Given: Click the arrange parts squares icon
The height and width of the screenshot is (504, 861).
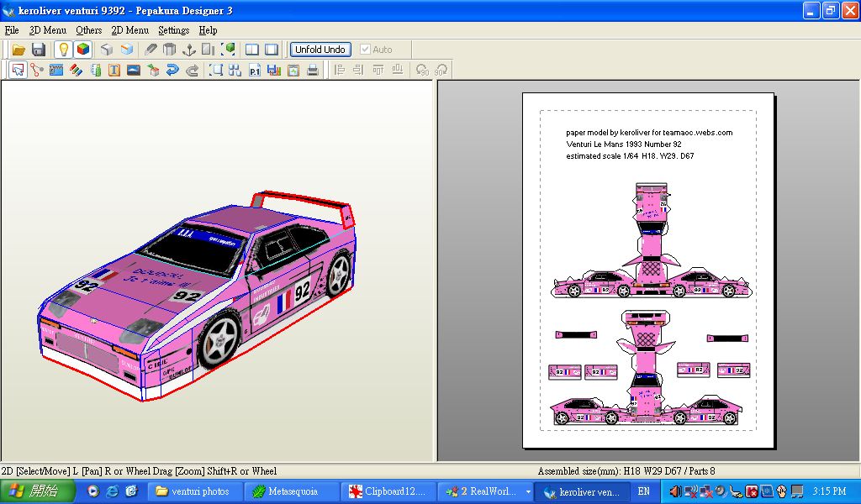Looking at the screenshot, I should click(x=235, y=71).
